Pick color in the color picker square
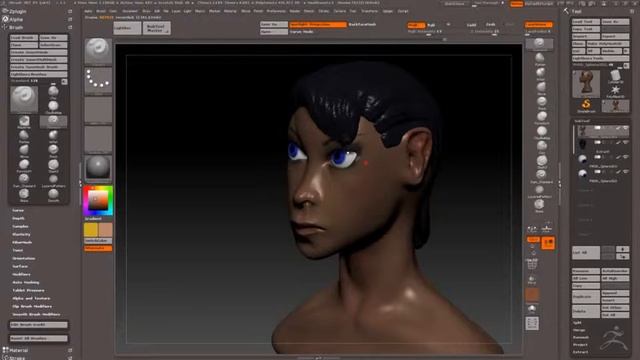Viewport: 640px width, 360px height. coord(98,200)
